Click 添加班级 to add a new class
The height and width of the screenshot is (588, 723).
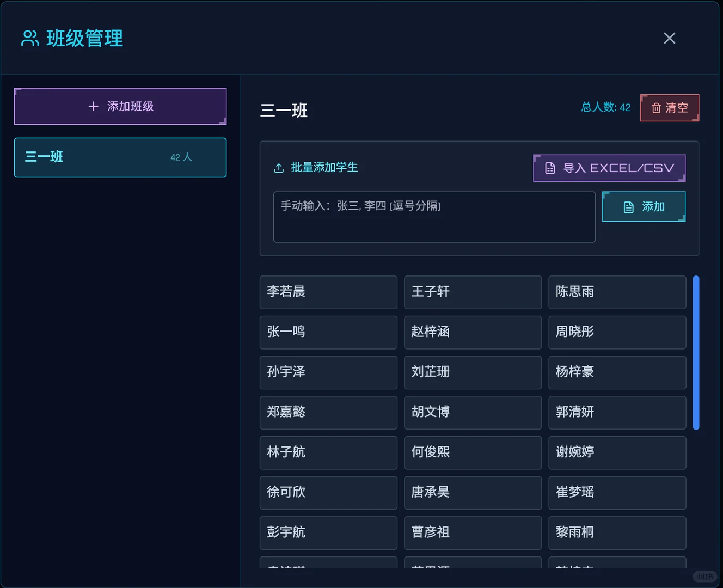coord(120,106)
